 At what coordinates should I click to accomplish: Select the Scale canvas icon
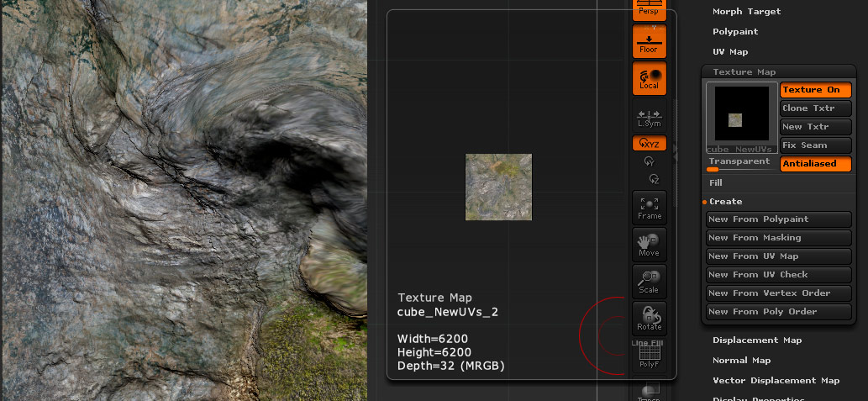click(x=649, y=282)
